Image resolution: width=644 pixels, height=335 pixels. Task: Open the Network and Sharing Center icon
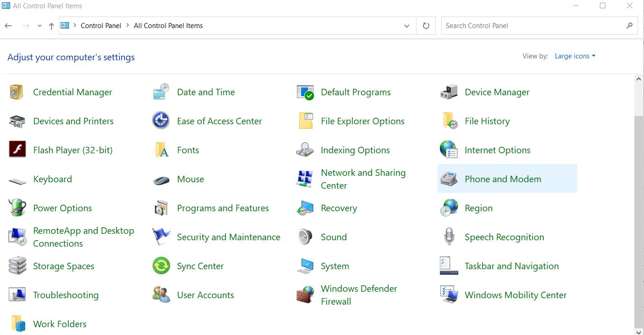click(305, 179)
